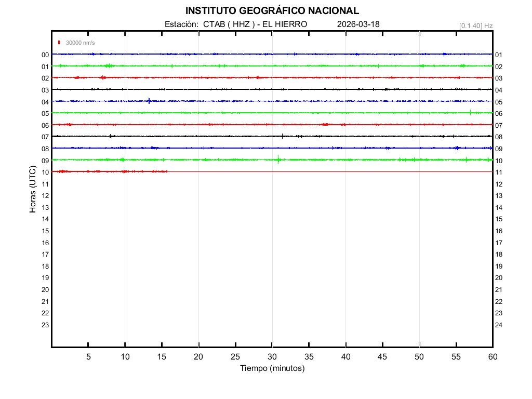Click the 45 minute tick label

382,357
